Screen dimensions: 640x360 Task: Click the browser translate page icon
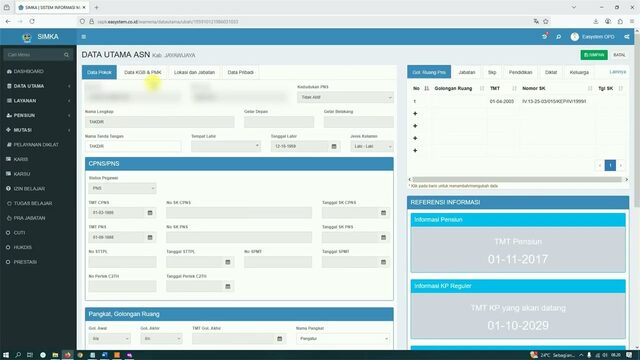[536, 21]
